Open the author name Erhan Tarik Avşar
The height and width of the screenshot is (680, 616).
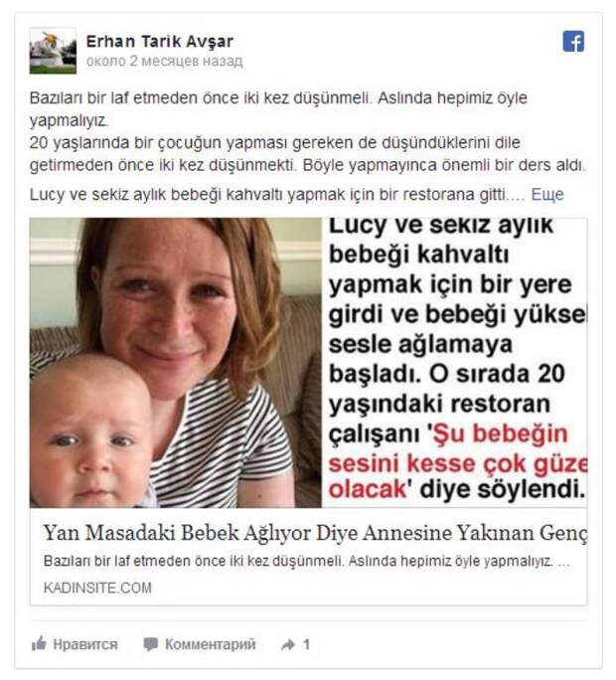160,42
